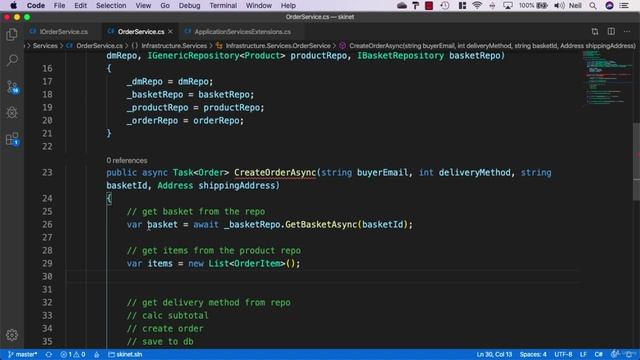
Task: Click the flame status bar icon beside skinet.sln
Action: click(97, 354)
